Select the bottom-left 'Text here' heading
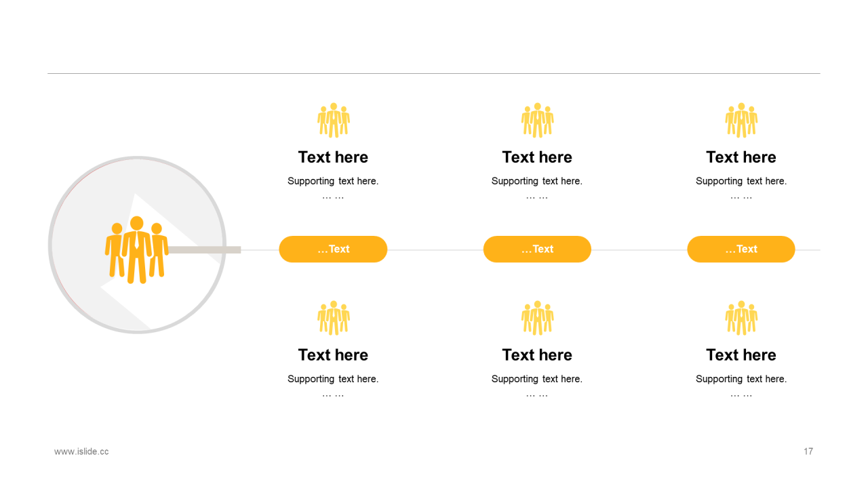Image resolution: width=868 pixels, height=488 pixels. tap(333, 355)
